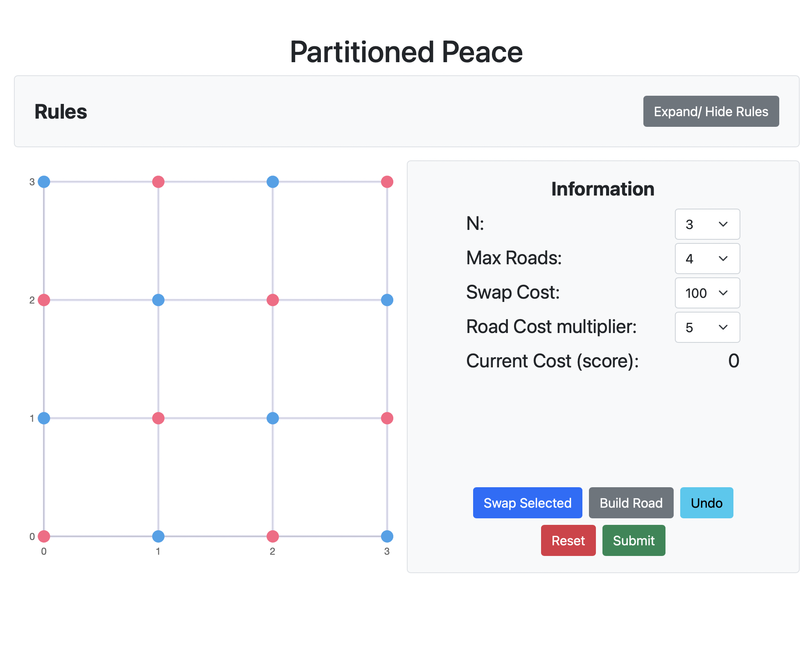The width and height of the screenshot is (812, 648).
Task: Expand the Road Cost multiplier dropdown
Action: (x=707, y=327)
